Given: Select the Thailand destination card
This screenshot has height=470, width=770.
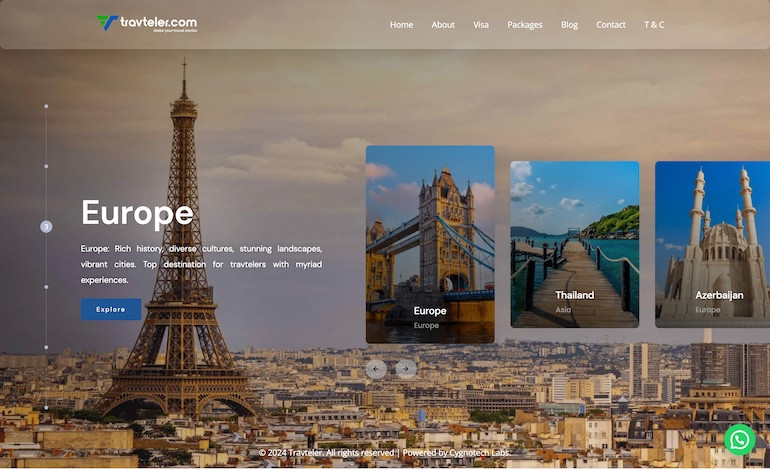Looking at the screenshot, I should [x=575, y=244].
